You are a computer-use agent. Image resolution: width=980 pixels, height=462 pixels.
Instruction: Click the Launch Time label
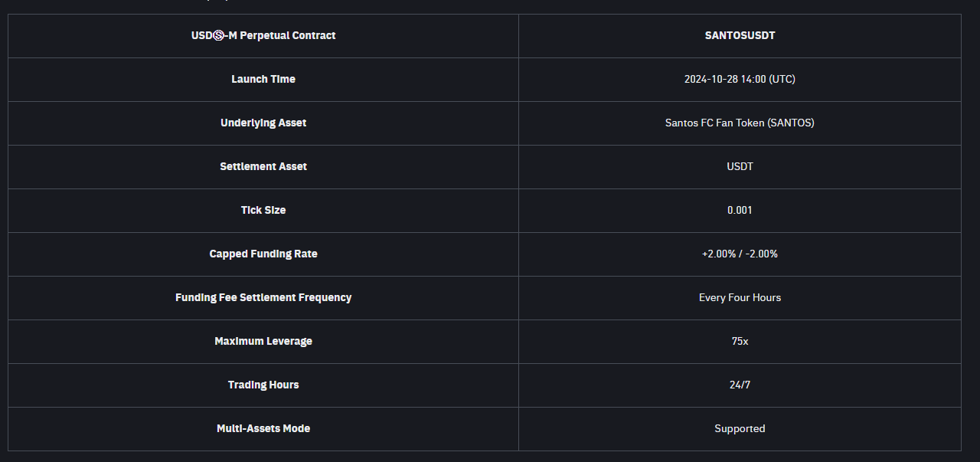(x=263, y=79)
